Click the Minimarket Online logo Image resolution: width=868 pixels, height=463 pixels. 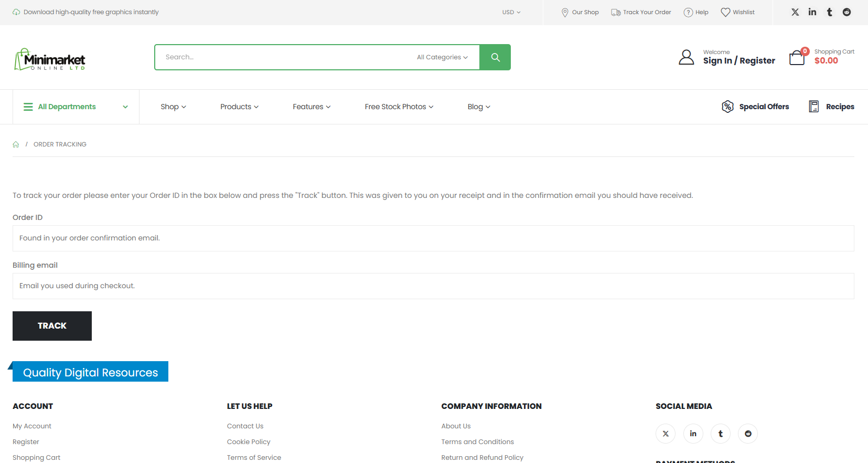coord(50,59)
